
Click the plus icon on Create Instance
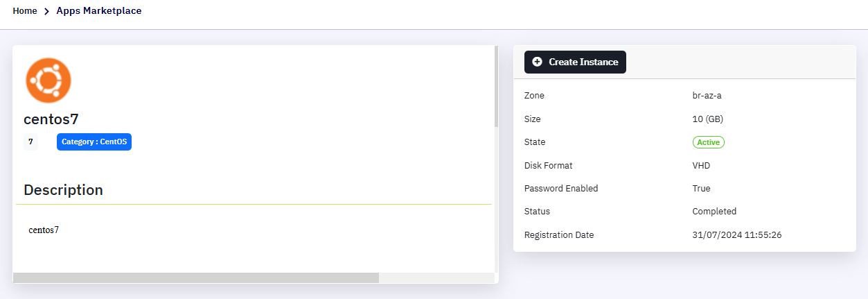(x=537, y=62)
